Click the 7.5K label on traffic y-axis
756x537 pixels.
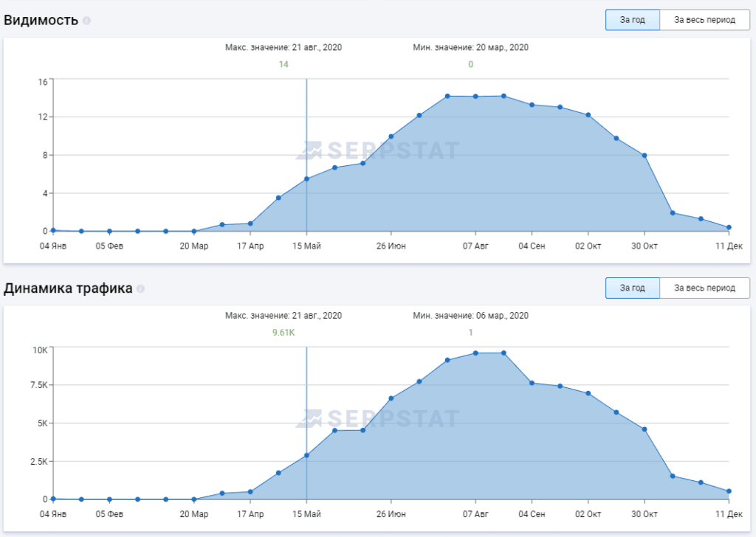coord(39,385)
